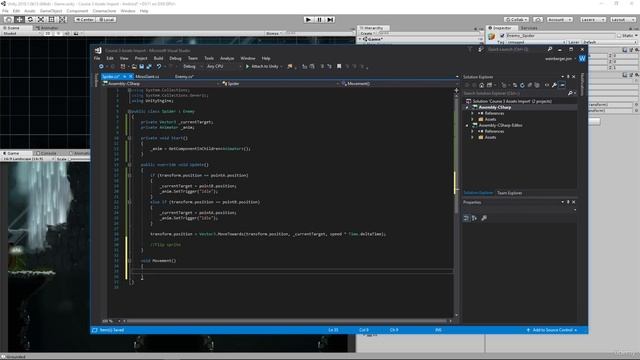The image size is (640, 360).
Task: Click Alphabetical sort icon in Properties panel
Action: (x=474, y=218)
